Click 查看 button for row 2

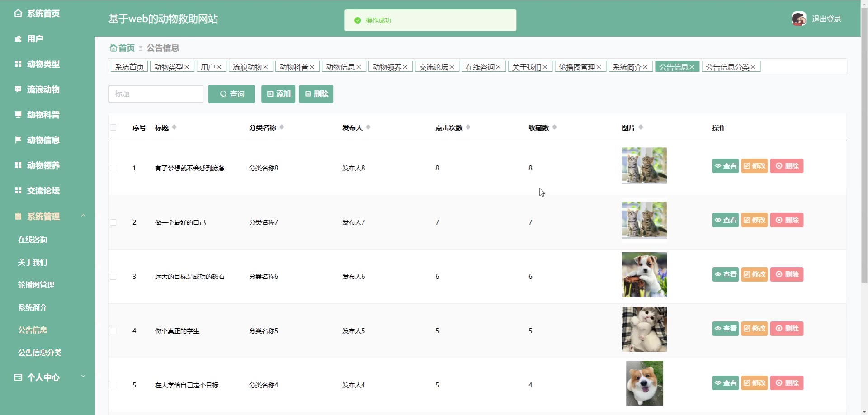pos(725,220)
